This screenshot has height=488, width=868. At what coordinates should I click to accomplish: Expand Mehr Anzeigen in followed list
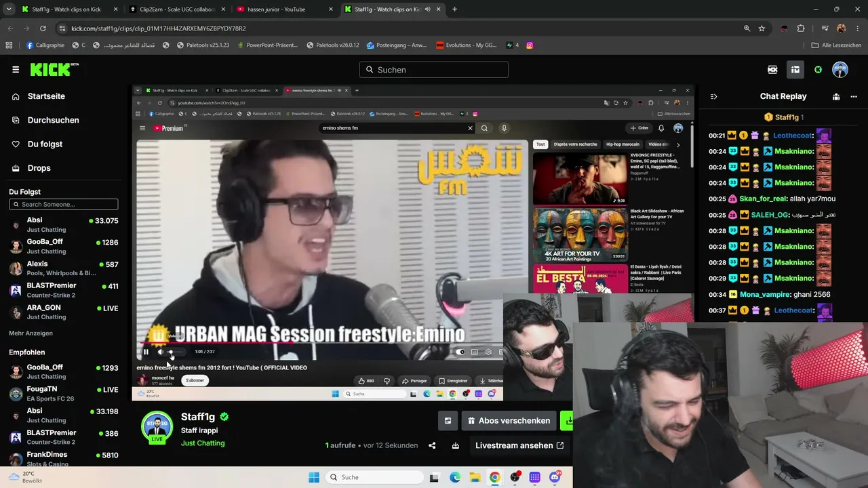click(31, 333)
